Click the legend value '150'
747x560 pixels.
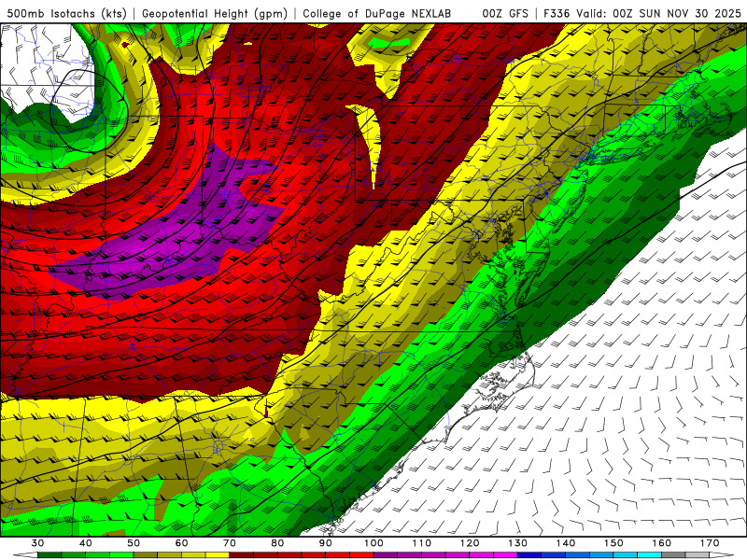pyautogui.click(x=613, y=543)
